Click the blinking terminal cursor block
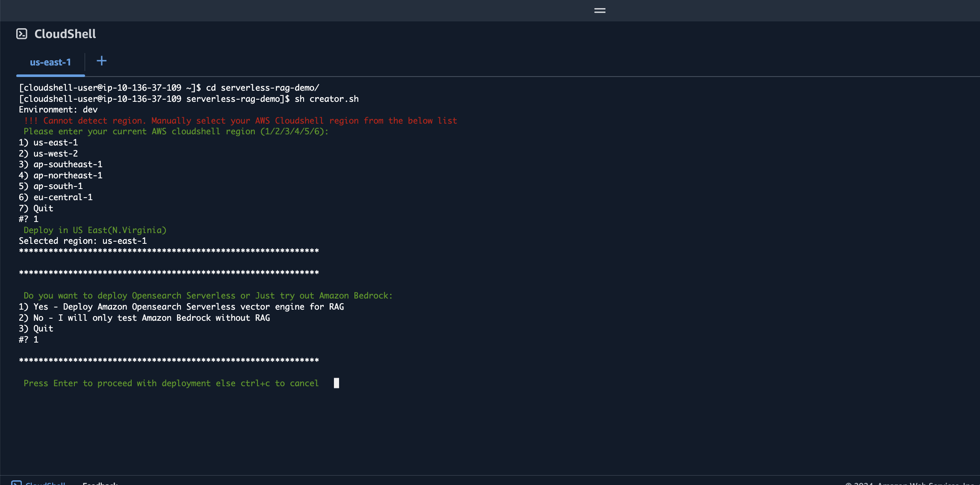The height and width of the screenshot is (485, 980). (337, 383)
